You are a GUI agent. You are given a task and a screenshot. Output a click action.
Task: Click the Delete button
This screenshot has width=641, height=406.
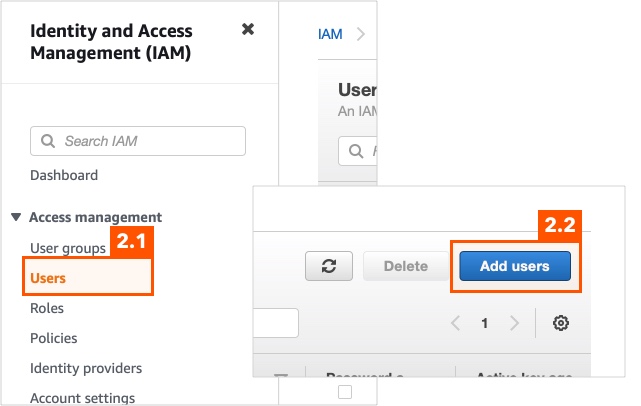406,266
